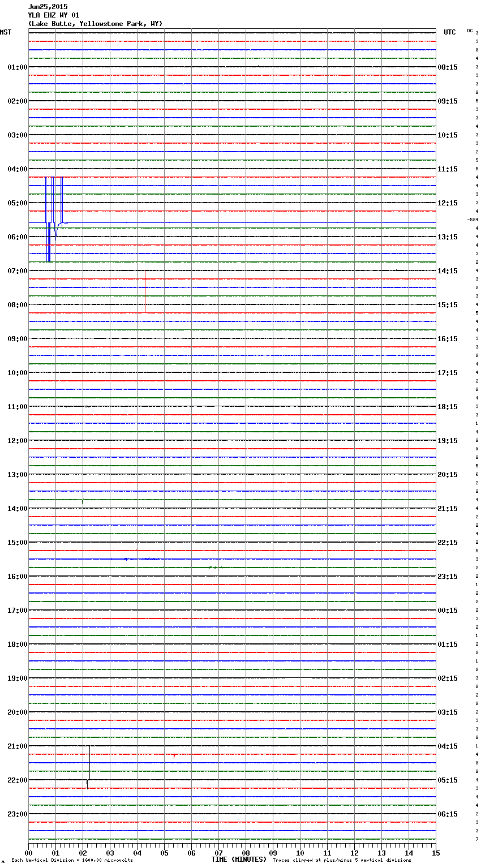Select the 14:00 MST time label

[17, 509]
